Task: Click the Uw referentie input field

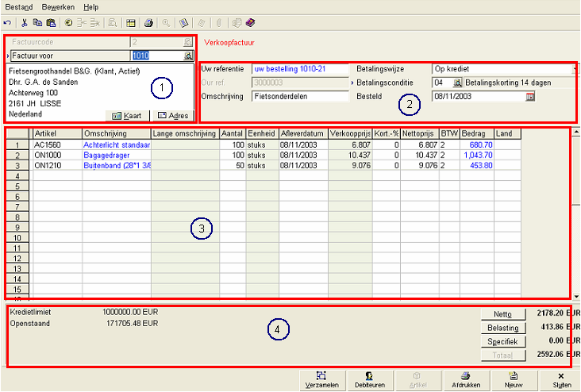Action: 299,69
